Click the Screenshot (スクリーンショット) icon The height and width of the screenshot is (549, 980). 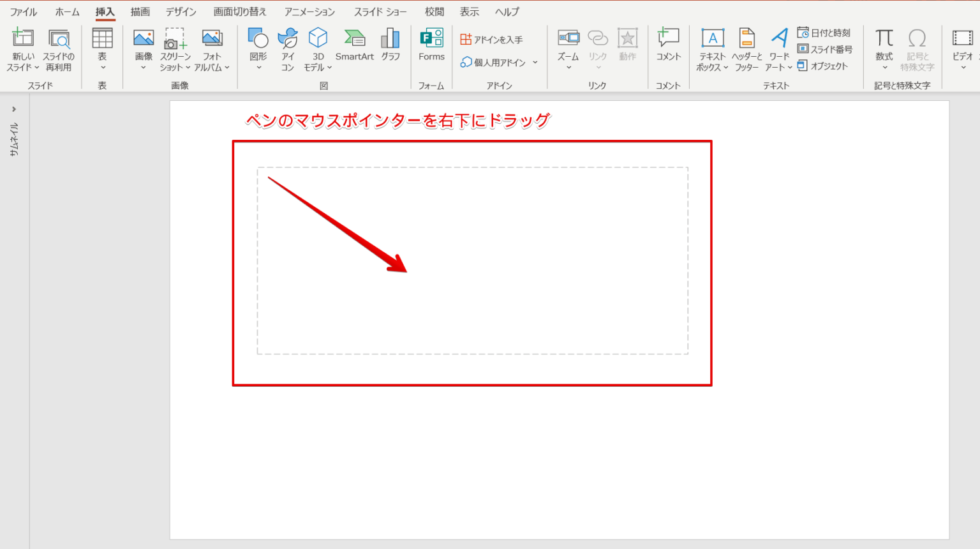[x=175, y=39]
